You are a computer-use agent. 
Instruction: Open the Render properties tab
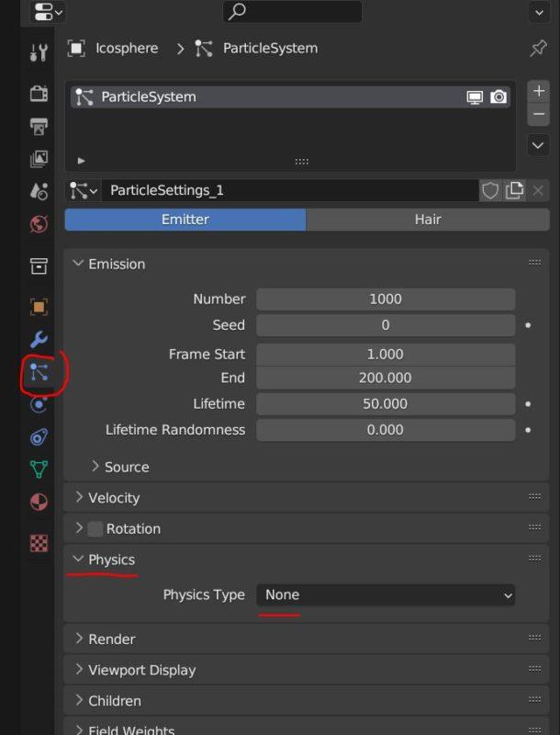coord(39,94)
